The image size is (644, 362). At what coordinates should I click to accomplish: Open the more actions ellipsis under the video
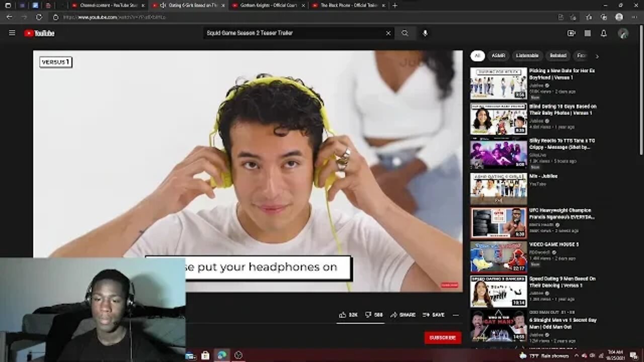pos(456,315)
